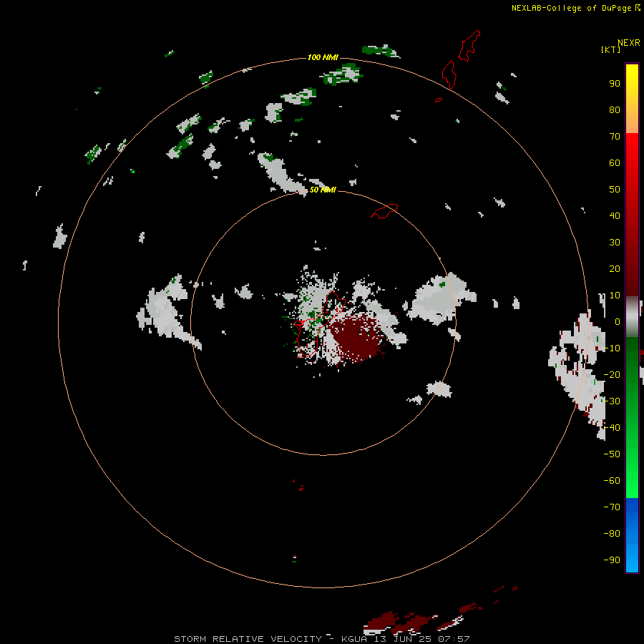Click the KGUA radar site identifier
Viewport: 644px width, 644px height.
(x=354, y=639)
